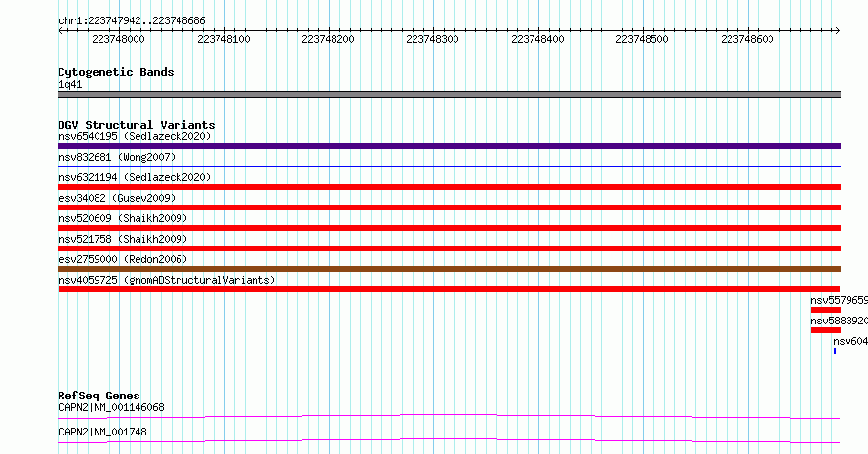The image size is (868, 454).
Task: Click the red nsv6321194 variant bar
Action: point(449,187)
